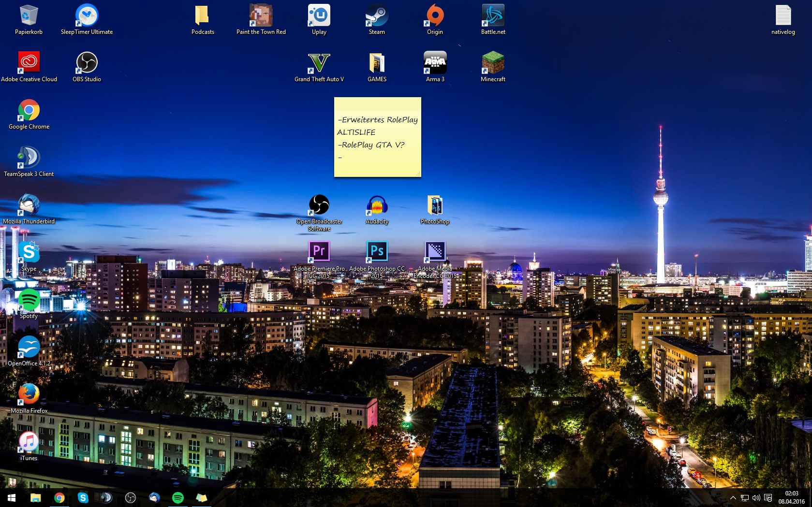812x507 pixels.
Task: Open the Windows Start menu
Action: click(x=12, y=498)
